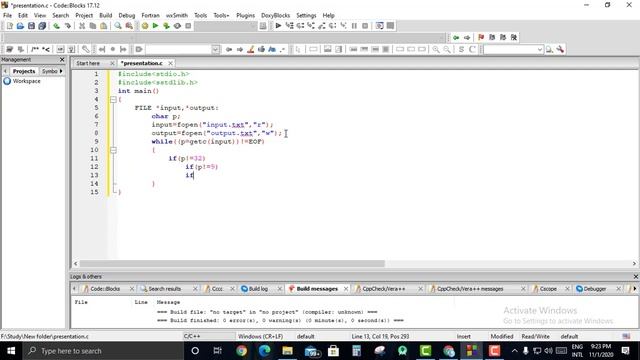Highlight occurrences with red marker icon
Image resolution: width=640 pixels, height=360 pixels.
(x=251, y=49)
